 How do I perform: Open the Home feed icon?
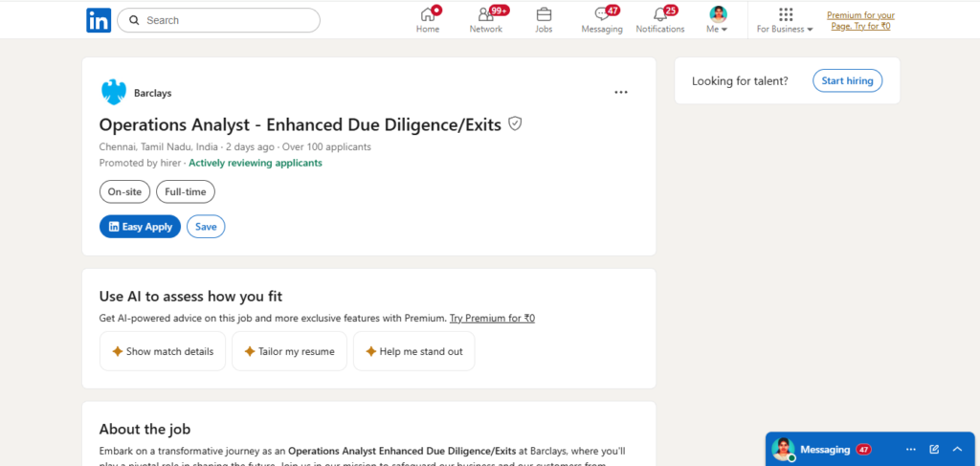tap(428, 14)
